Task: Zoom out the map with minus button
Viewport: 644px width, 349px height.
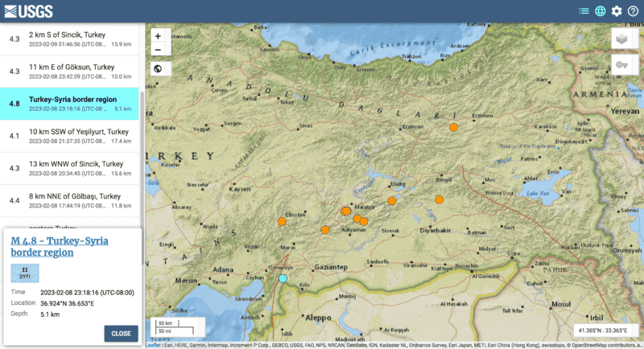Action: pos(158,50)
